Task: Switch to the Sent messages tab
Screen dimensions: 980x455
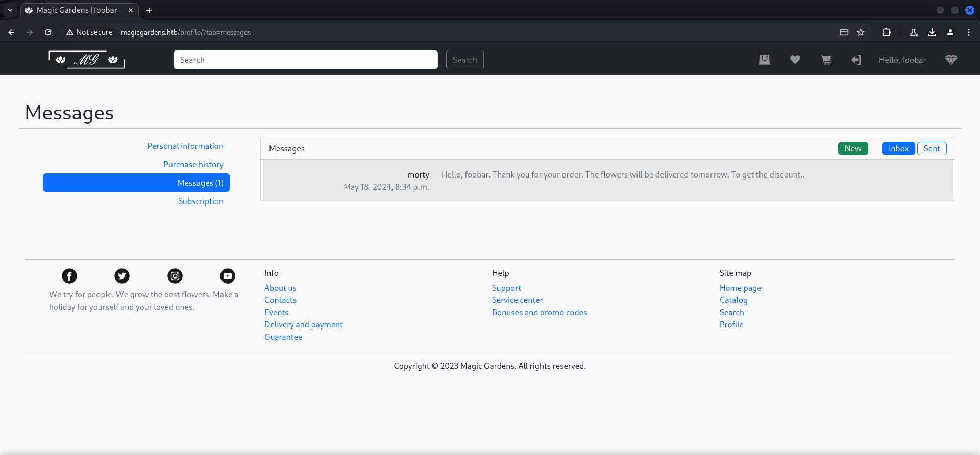Action: [932, 148]
